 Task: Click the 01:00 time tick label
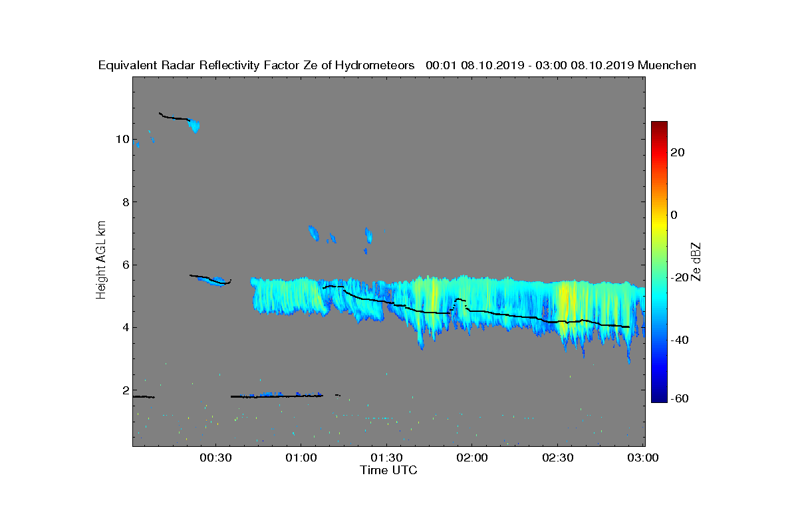tap(301, 458)
